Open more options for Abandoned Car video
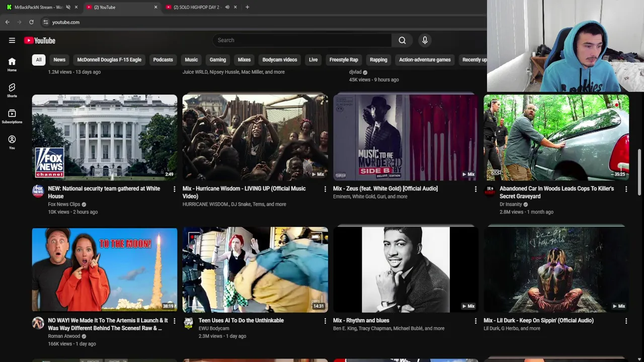Screen dimensions: 644x362 point(626,189)
